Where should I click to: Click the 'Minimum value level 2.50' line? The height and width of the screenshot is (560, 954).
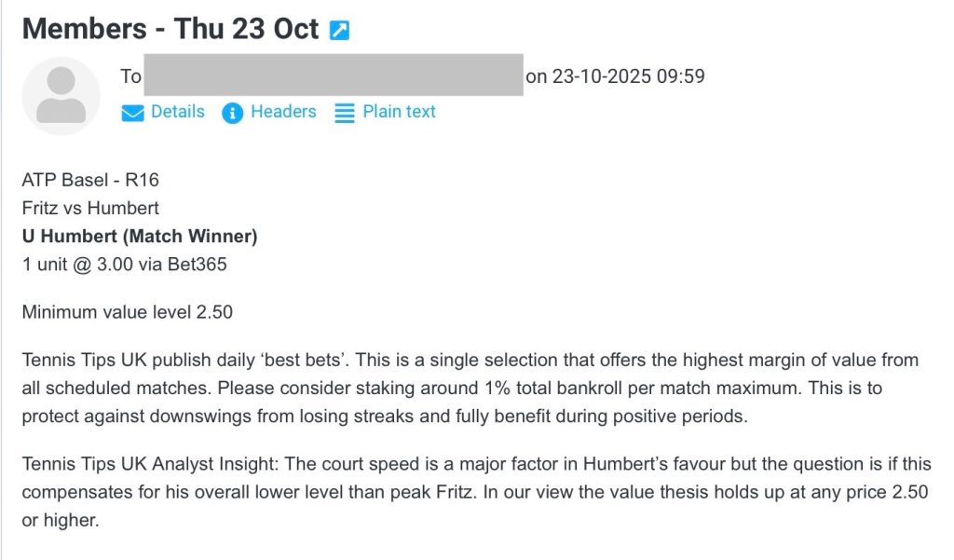[x=127, y=312]
